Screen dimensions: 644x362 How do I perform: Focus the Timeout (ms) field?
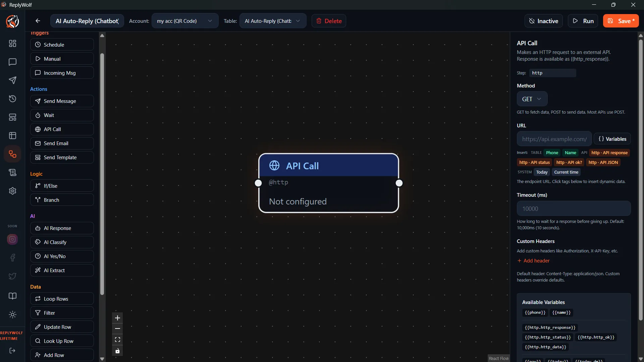574,208
